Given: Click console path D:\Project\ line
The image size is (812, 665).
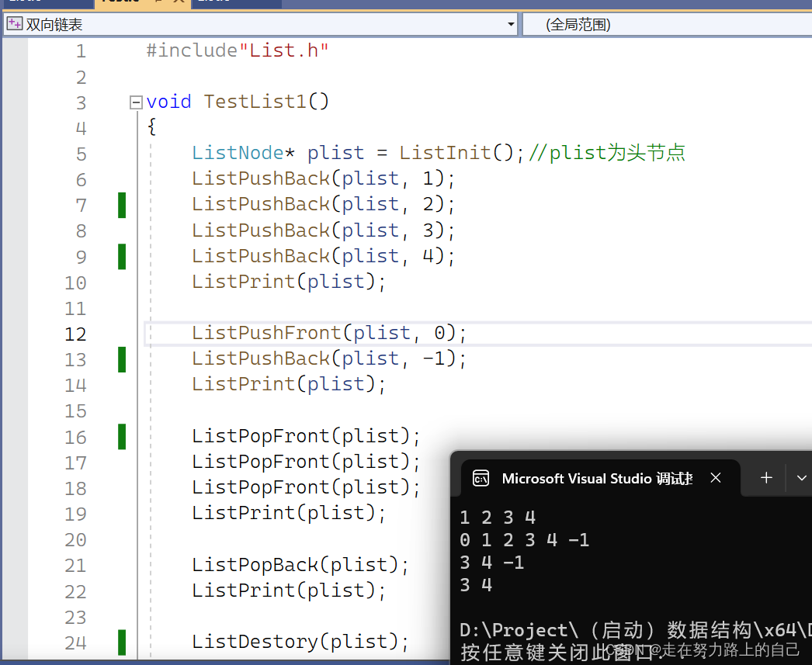Looking at the screenshot, I should [636, 630].
